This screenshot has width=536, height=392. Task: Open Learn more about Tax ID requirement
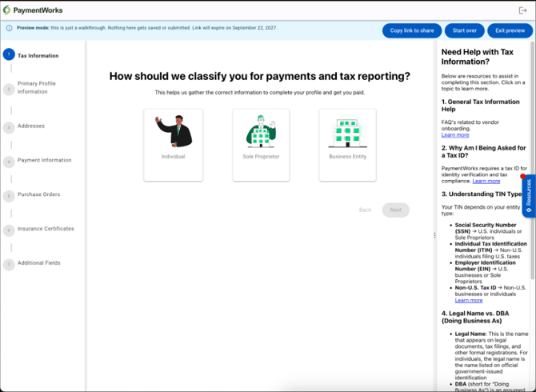tap(486, 181)
